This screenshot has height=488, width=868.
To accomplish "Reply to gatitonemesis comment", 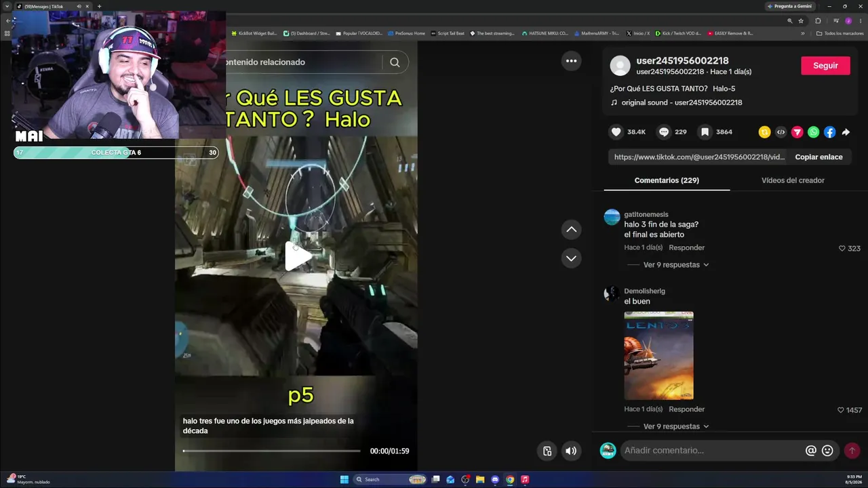I will tap(686, 248).
